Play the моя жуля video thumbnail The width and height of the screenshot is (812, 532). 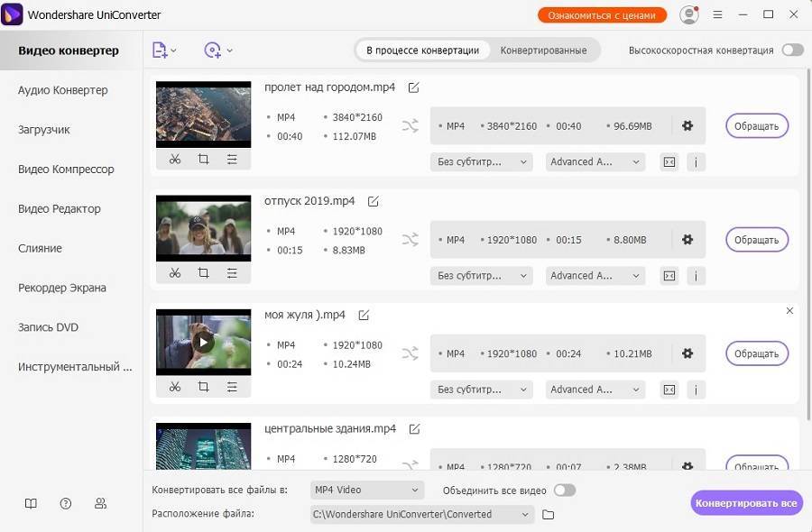point(204,342)
